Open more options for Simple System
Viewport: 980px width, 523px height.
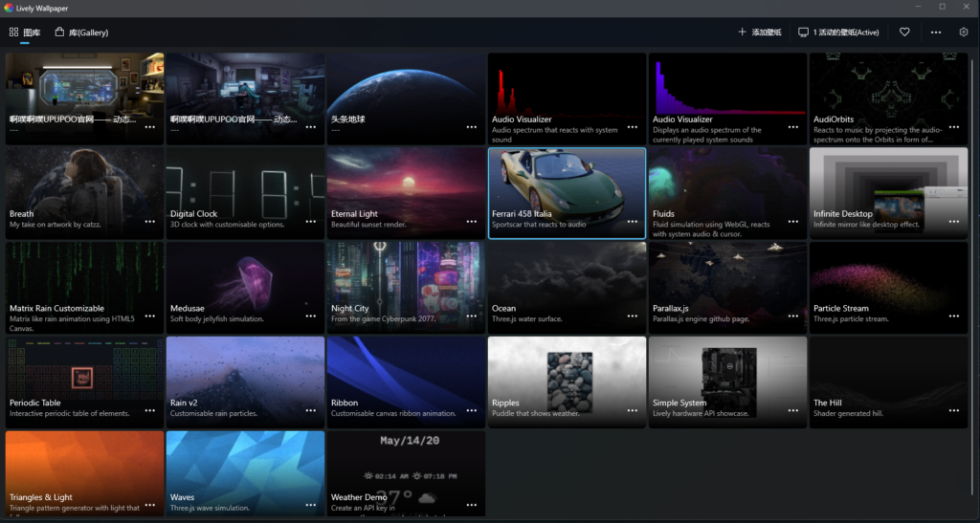pos(793,411)
